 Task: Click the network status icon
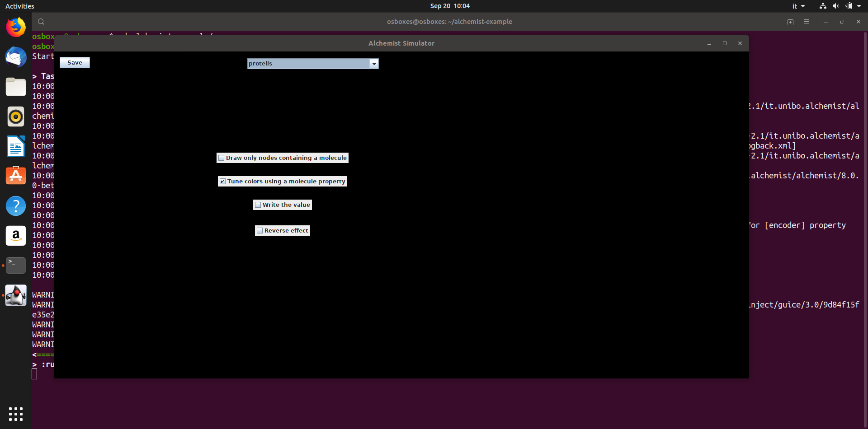coord(823,6)
